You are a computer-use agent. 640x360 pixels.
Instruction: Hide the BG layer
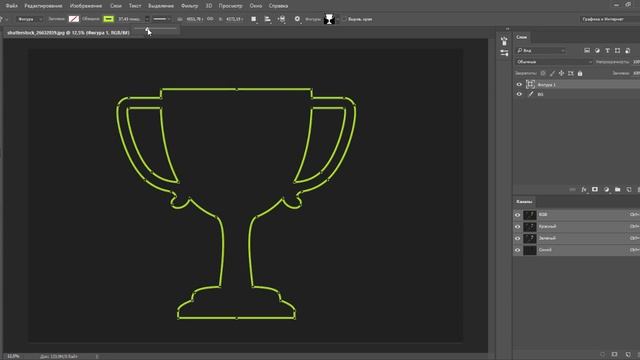(519, 94)
